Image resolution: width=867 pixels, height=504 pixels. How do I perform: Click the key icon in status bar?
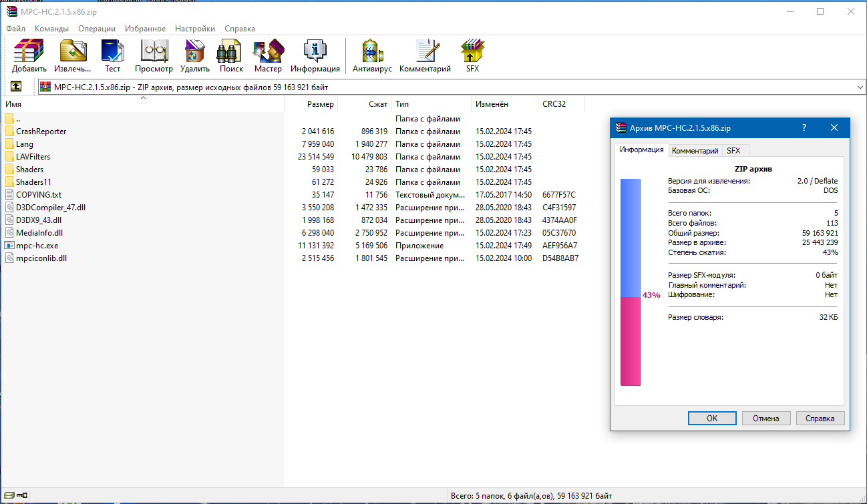click(x=20, y=495)
